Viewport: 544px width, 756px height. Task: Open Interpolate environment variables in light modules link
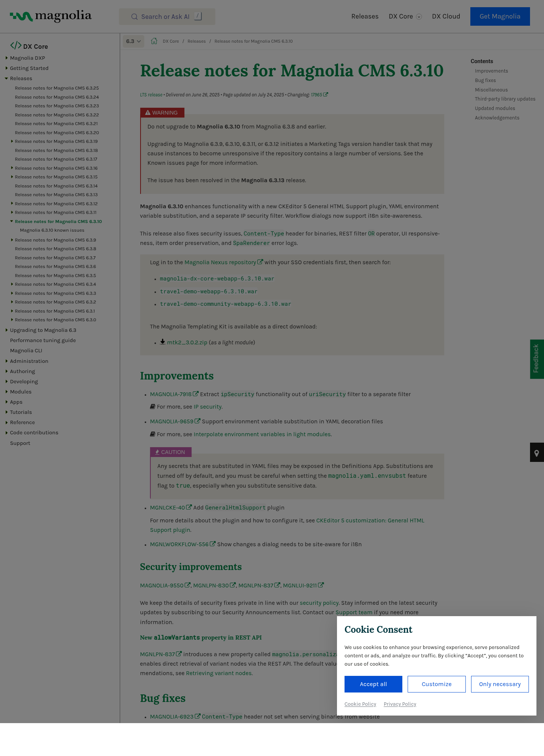(262, 434)
